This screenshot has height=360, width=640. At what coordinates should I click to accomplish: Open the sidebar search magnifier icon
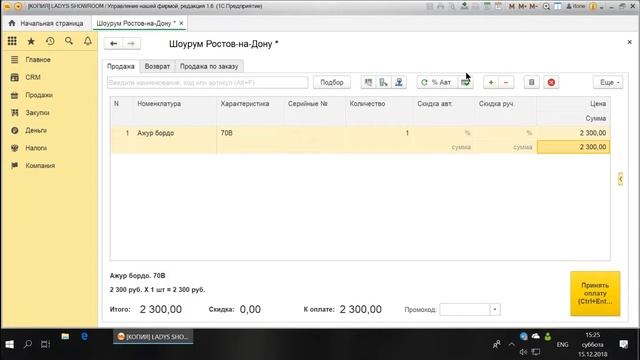click(69, 41)
